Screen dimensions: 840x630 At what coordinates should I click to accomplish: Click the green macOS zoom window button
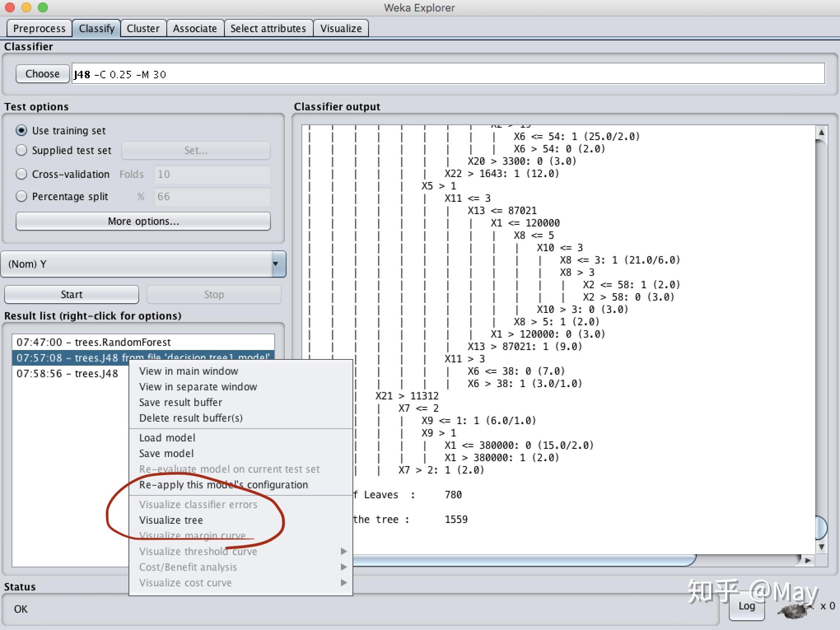tap(42, 7)
